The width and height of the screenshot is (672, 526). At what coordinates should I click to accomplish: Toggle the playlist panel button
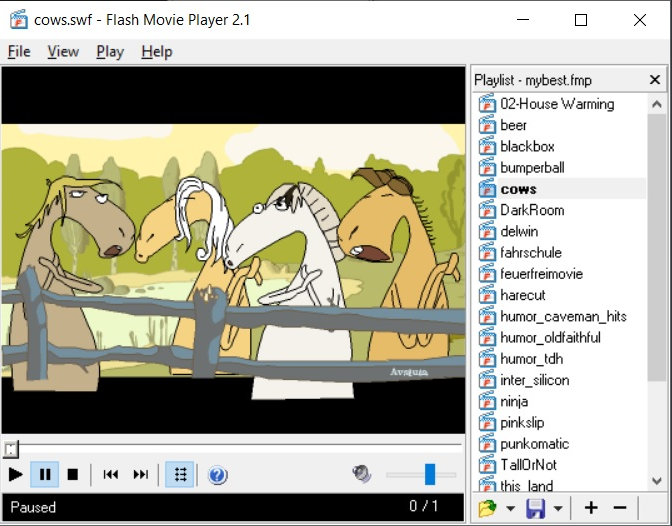click(180, 475)
